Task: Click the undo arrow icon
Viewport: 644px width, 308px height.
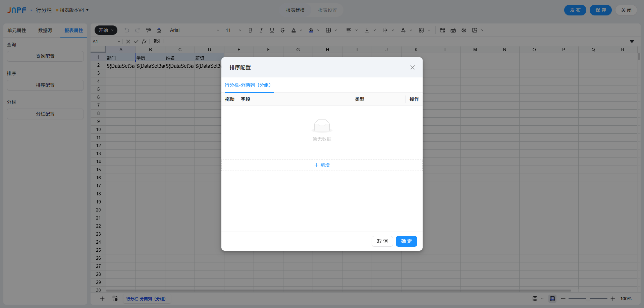Action: tap(127, 30)
